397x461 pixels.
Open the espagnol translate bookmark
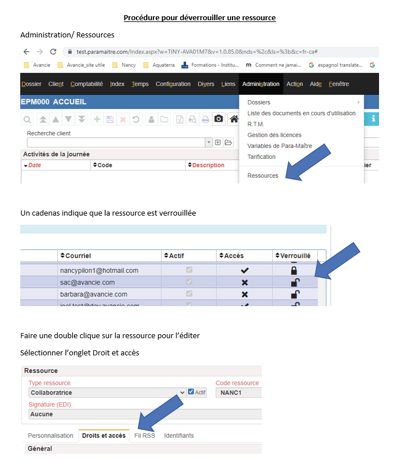[336, 65]
